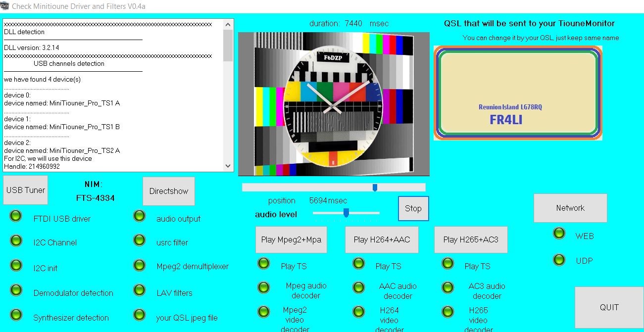Click the Synthesizer detection status LED
644x332 pixels.
(x=16, y=315)
